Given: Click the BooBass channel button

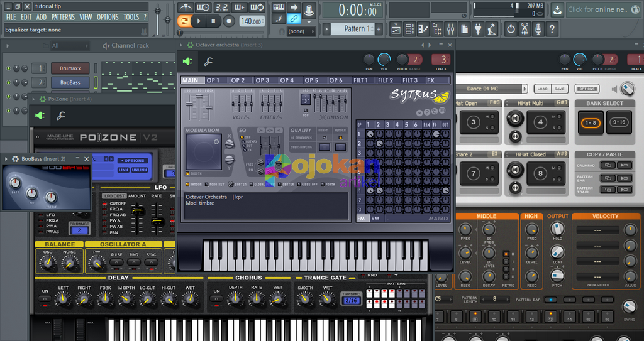Looking at the screenshot, I should pyautogui.click(x=70, y=82).
